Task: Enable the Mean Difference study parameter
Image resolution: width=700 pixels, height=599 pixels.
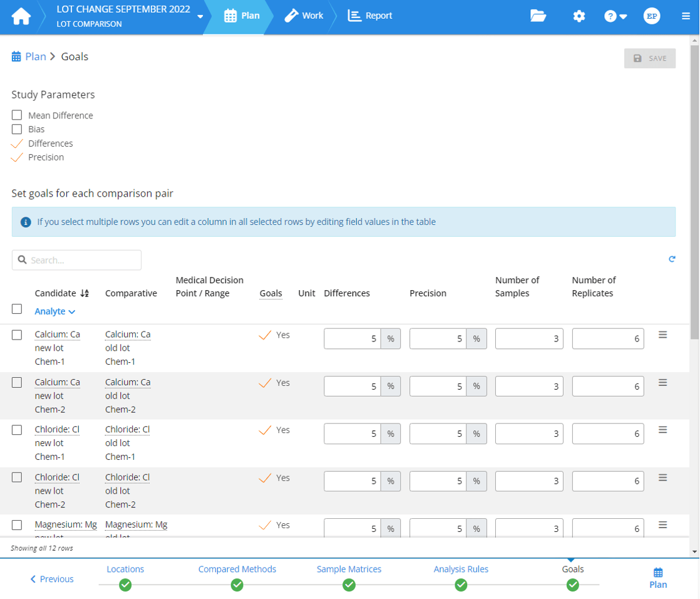Action: (x=16, y=115)
